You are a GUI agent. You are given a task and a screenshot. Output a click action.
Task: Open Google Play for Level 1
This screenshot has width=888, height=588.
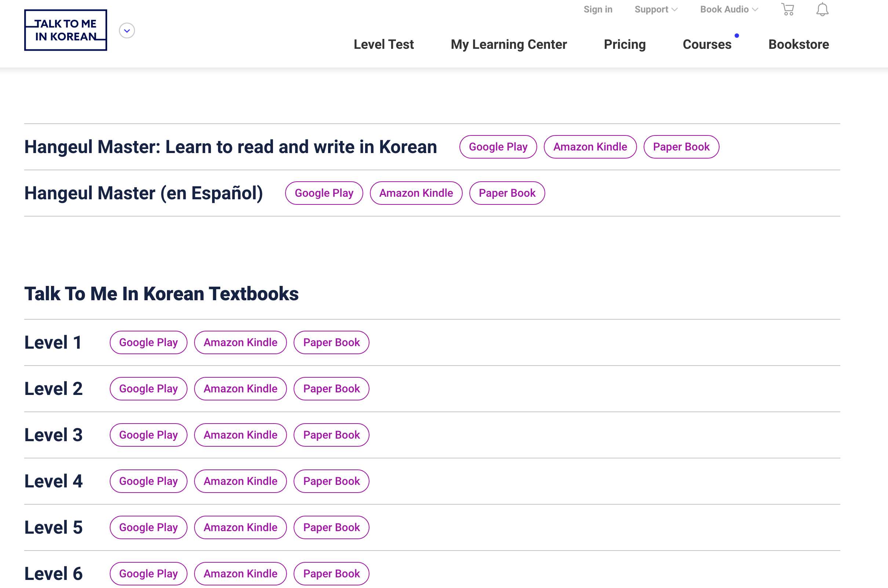149,342
